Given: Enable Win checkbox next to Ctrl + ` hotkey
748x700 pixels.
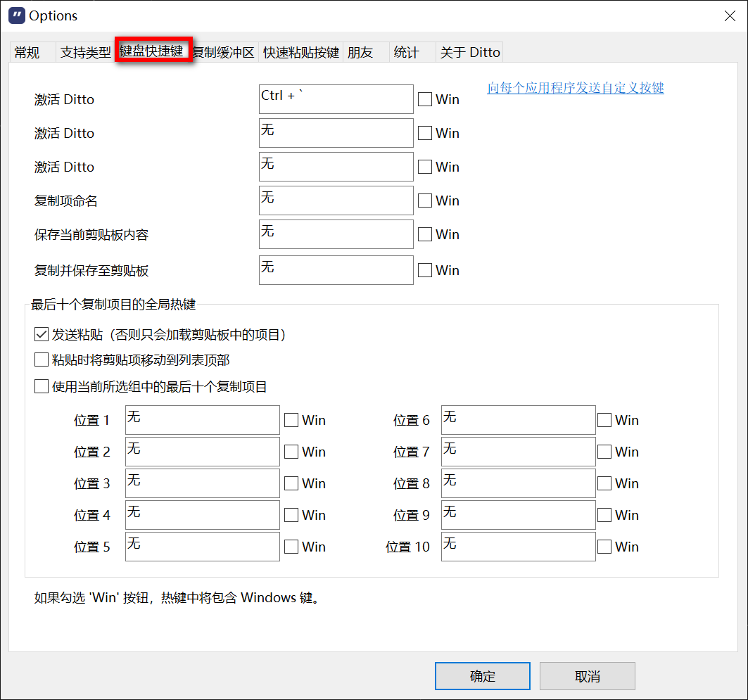Looking at the screenshot, I should click(x=425, y=99).
